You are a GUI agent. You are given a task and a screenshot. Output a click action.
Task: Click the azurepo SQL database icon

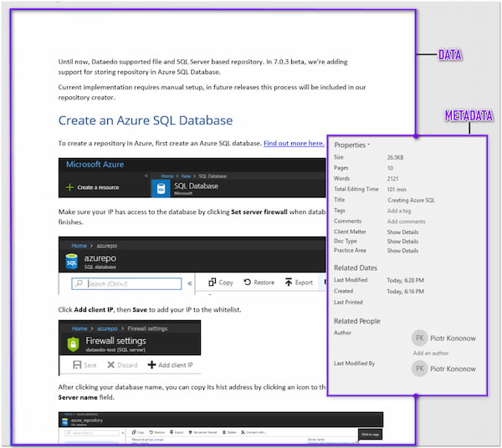[71, 262]
